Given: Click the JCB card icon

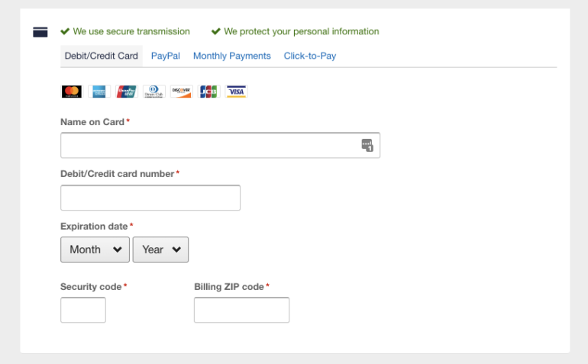Looking at the screenshot, I should coord(208,92).
